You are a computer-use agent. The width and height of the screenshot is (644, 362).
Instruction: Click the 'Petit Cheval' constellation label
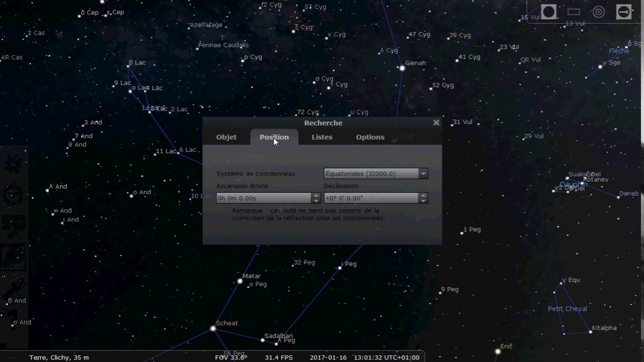(x=568, y=309)
